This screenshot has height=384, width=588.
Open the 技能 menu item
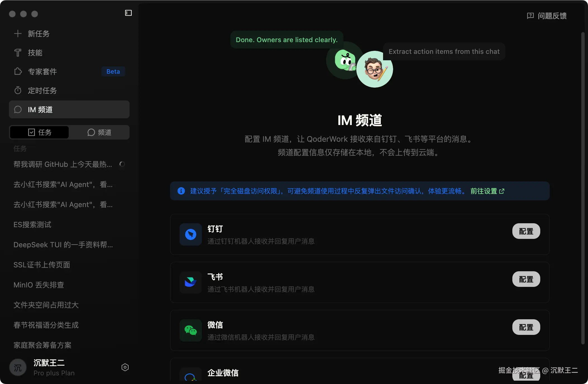(x=69, y=53)
